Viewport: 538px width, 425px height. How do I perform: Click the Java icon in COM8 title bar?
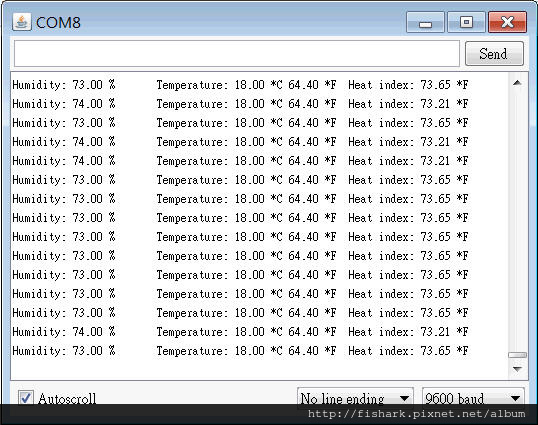(x=22, y=22)
